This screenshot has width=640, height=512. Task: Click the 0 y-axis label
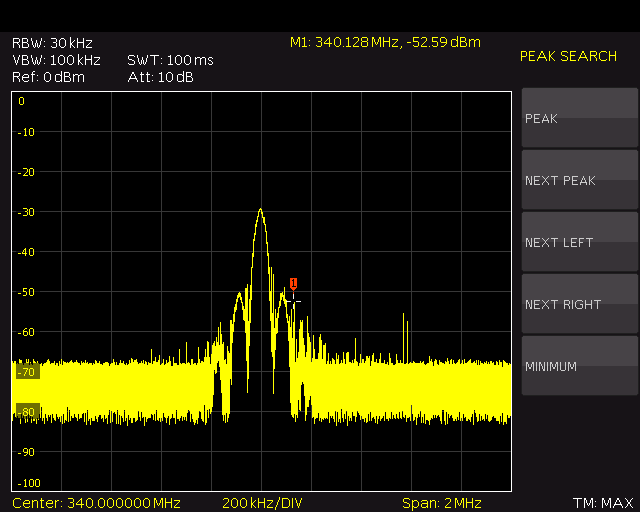[x=22, y=101]
